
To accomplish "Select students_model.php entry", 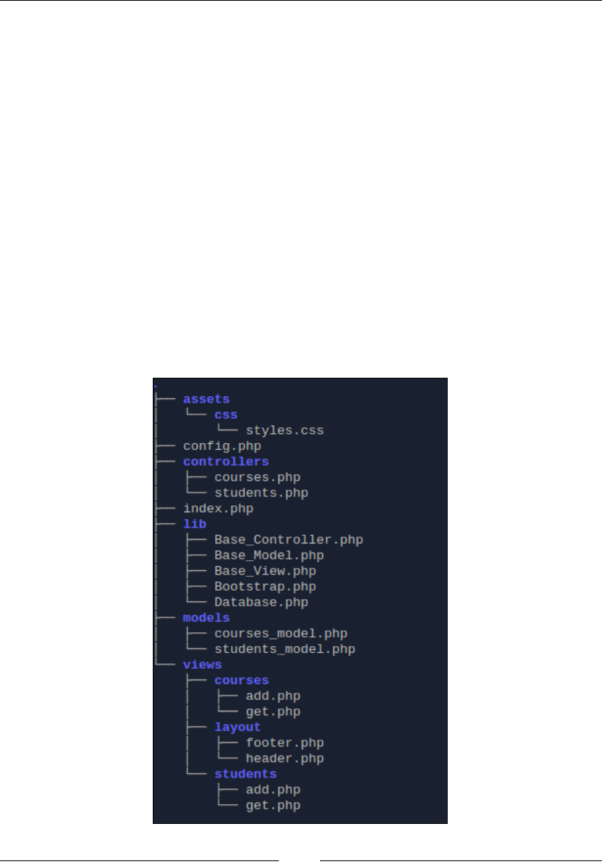I will 285,649.
